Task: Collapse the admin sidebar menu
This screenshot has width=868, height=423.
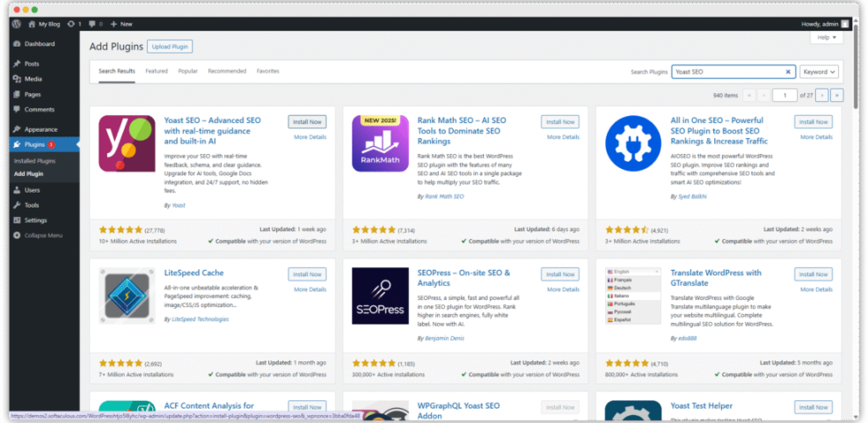Action: point(43,236)
